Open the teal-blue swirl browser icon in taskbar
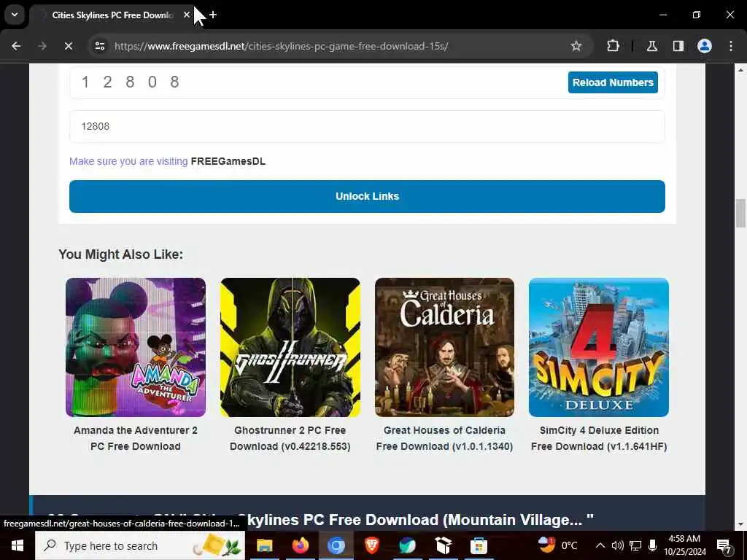Viewport: 747px width, 560px height. pyautogui.click(x=407, y=545)
